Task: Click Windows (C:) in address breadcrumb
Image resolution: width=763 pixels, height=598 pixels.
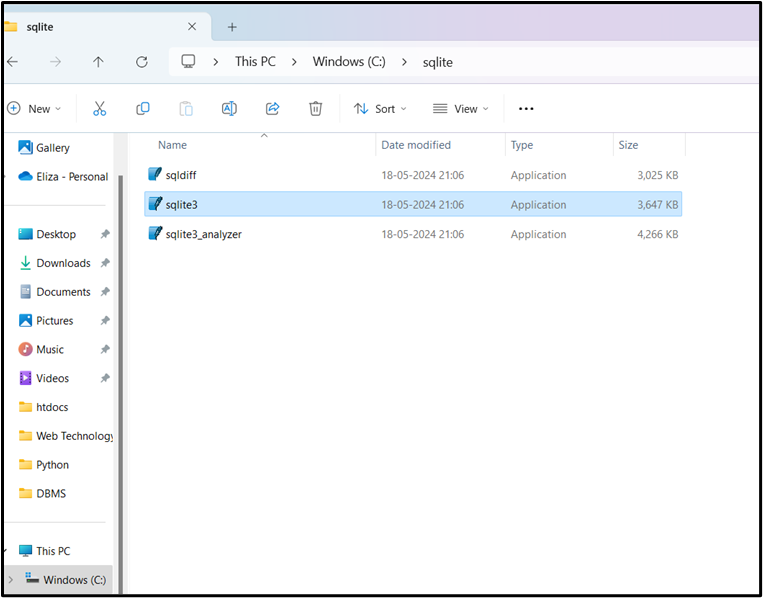Action: (x=348, y=62)
